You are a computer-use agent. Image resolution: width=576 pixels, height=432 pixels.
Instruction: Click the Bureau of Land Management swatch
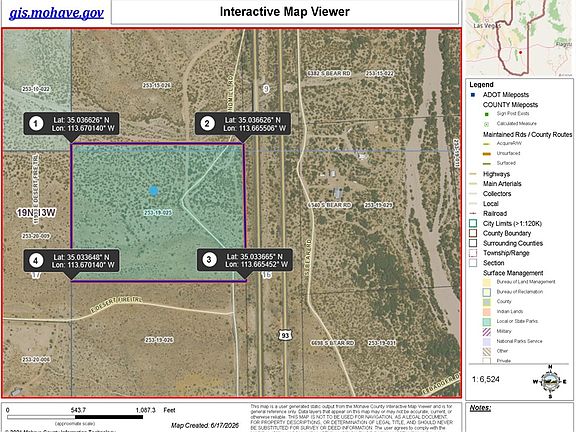coord(486,282)
